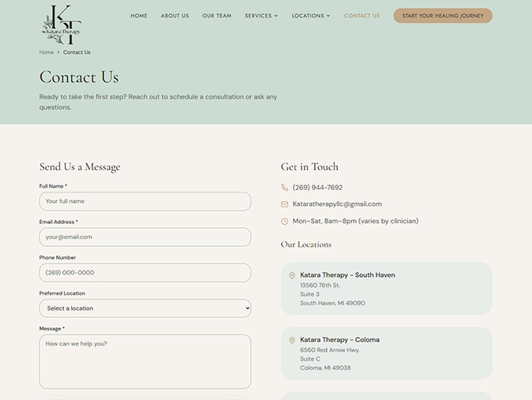This screenshot has height=400, width=532.
Task: Click the Email Address field label
Action: [x=58, y=222]
